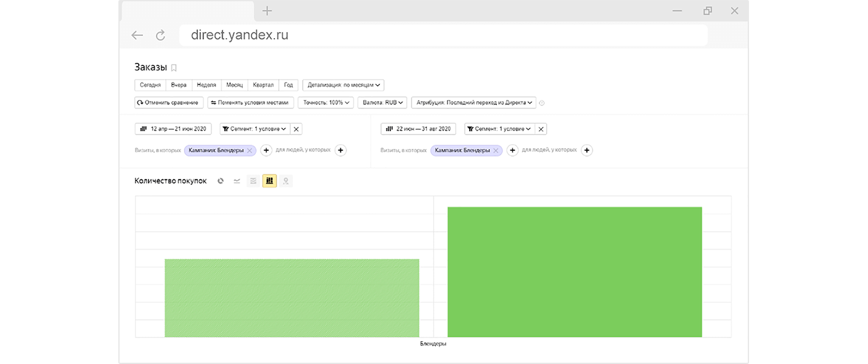Go back in the browser
This screenshot has width=868, height=364.
tap(137, 36)
